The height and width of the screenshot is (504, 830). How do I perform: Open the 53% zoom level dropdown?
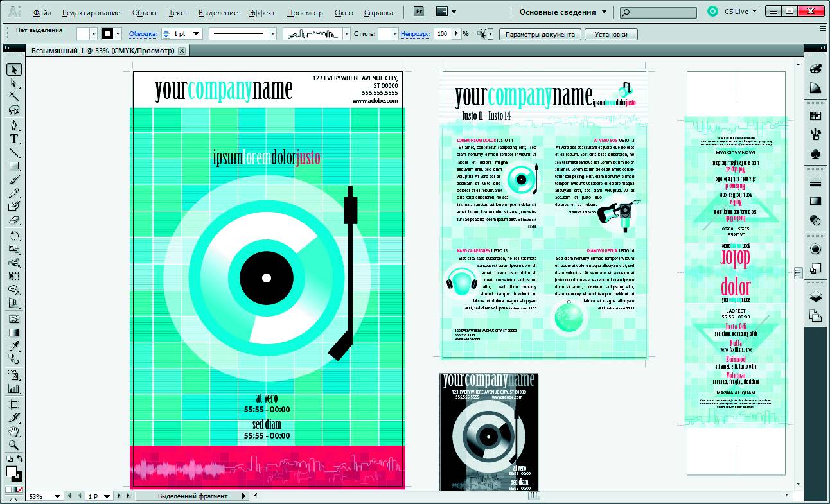58,496
